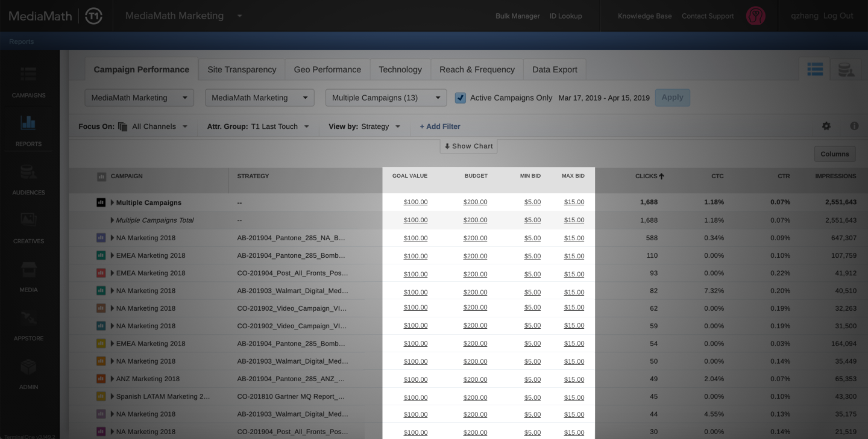Viewport: 868px width, 439px height.
Task: Click chart icon for Spanish LATAM Marketing row
Action: click(x=101, y=396)
